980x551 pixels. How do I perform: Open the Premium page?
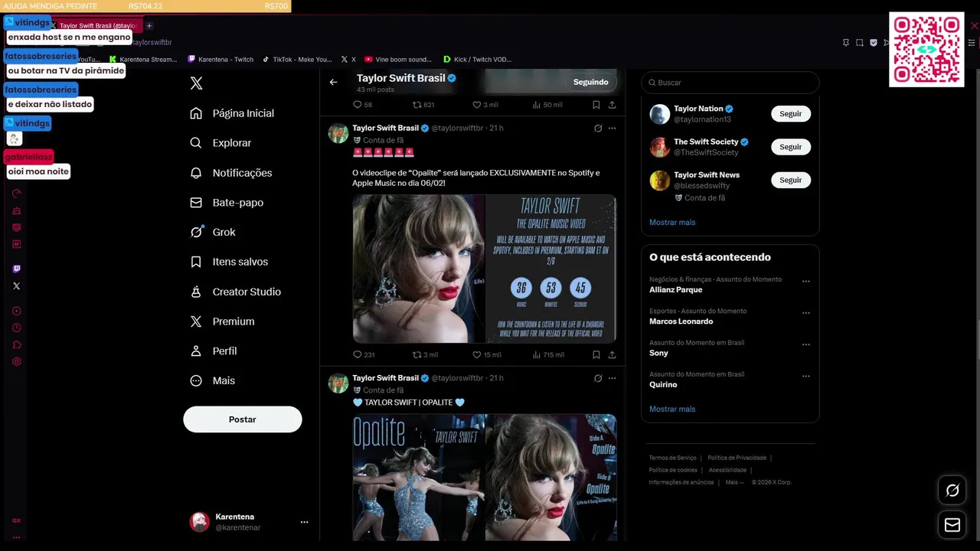(222, 321)
